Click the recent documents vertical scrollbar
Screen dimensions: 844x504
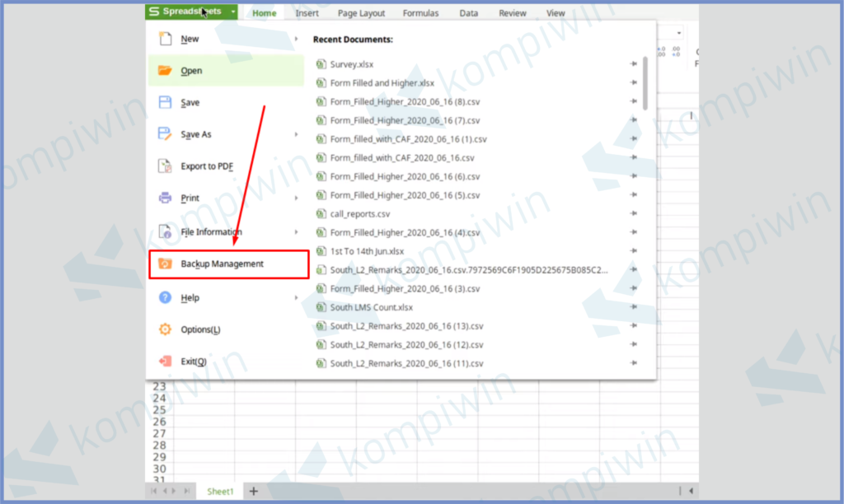coord(646,82)
